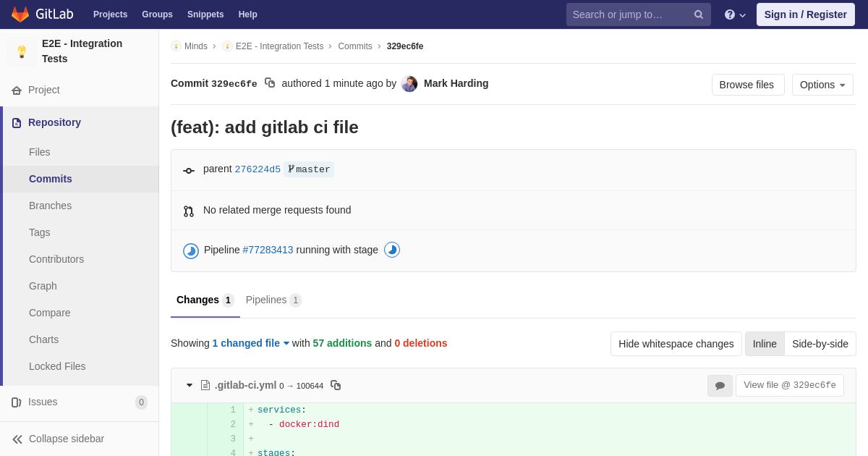Viewport: 868px width, 456px height.
Task: Switch diff view to Side-by-side
Action: (x=820, y=344)
